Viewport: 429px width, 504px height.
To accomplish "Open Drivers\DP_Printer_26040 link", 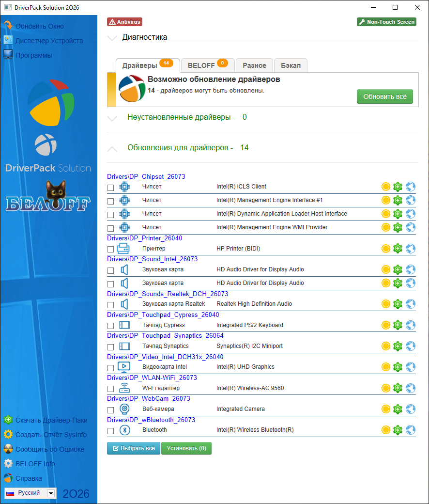I will coord(144,238).
